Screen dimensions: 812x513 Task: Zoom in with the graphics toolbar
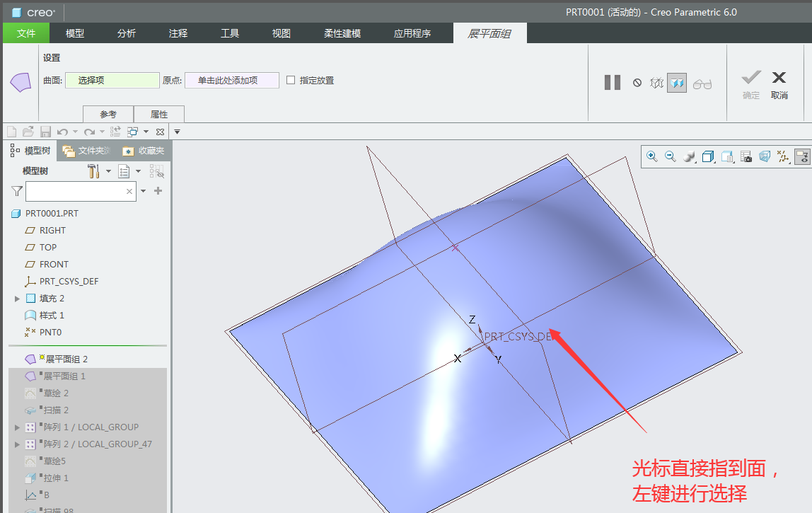652,156
